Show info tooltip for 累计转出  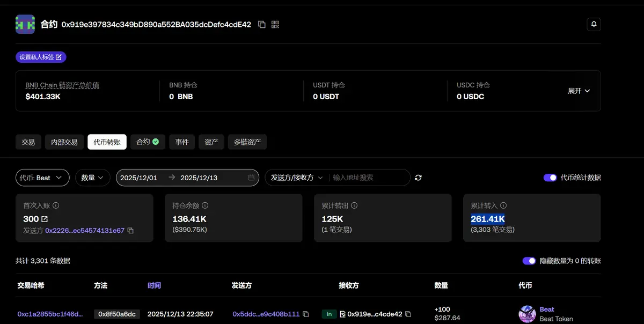coord(354,205)
